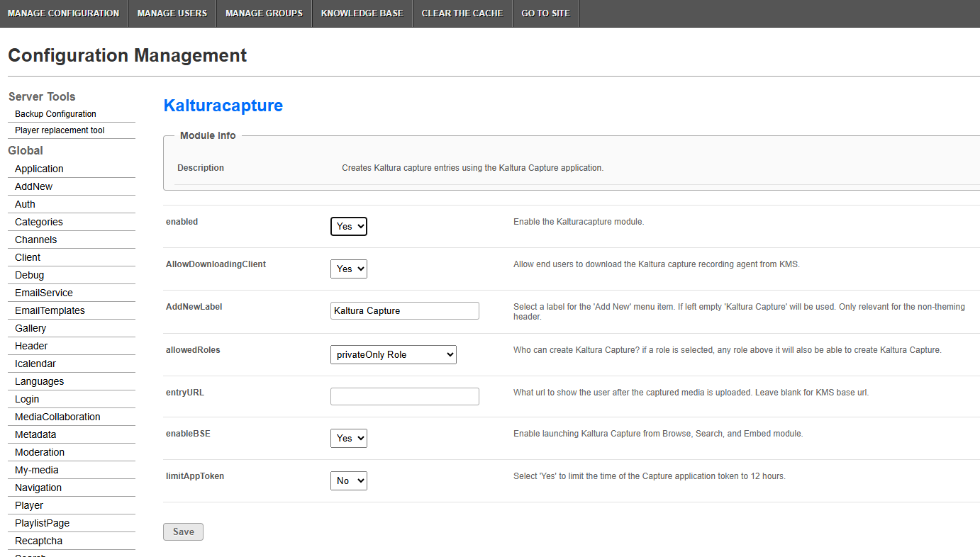Select Go to Site
Viewport: 980px width, 557px height.
point(546,13)
